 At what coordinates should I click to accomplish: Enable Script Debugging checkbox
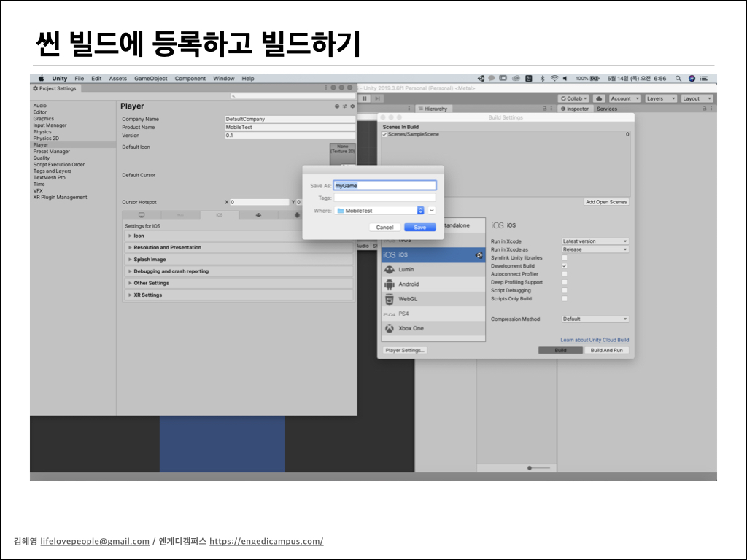[565, 290]
